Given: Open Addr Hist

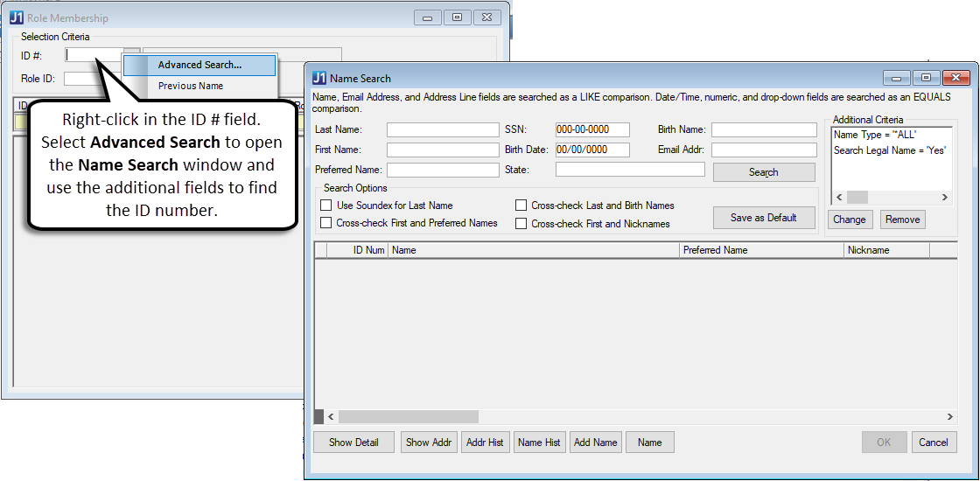Looking at the screenshot, I should point(485,443).
